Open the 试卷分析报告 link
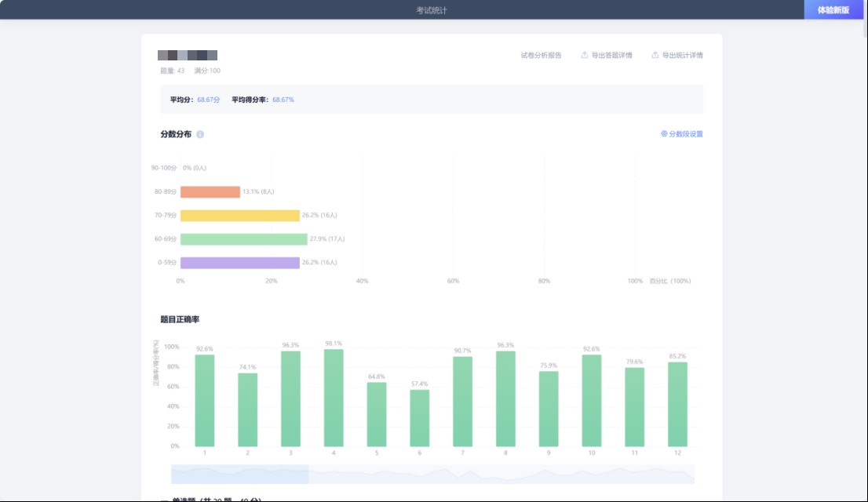Screen dimensions: 868x502 (x=541, y=56)
